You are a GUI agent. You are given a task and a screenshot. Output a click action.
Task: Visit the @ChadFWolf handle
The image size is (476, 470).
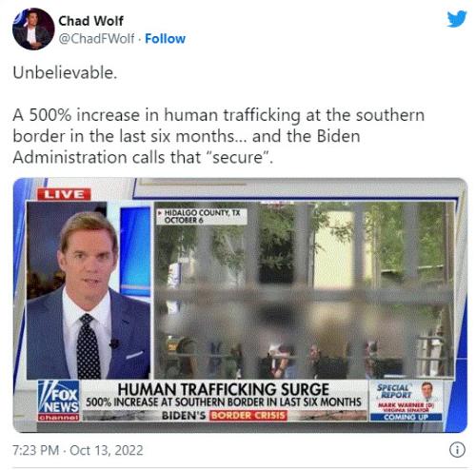point(96,39)
